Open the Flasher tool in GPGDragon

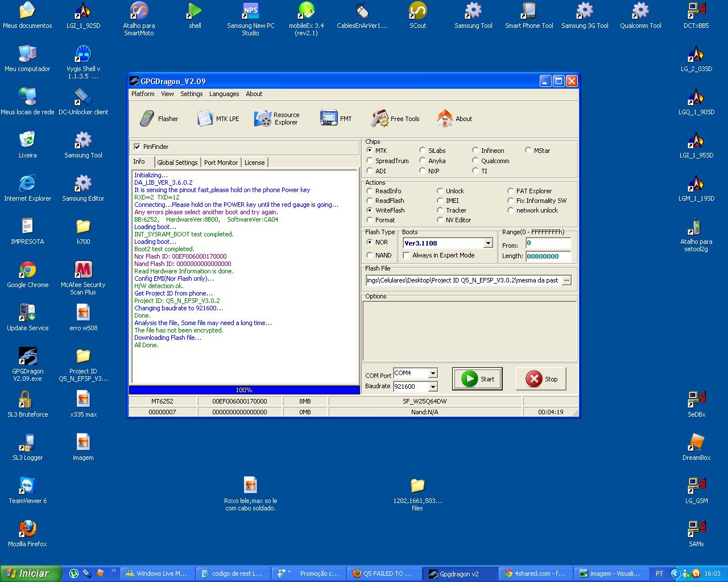(159, 118)
